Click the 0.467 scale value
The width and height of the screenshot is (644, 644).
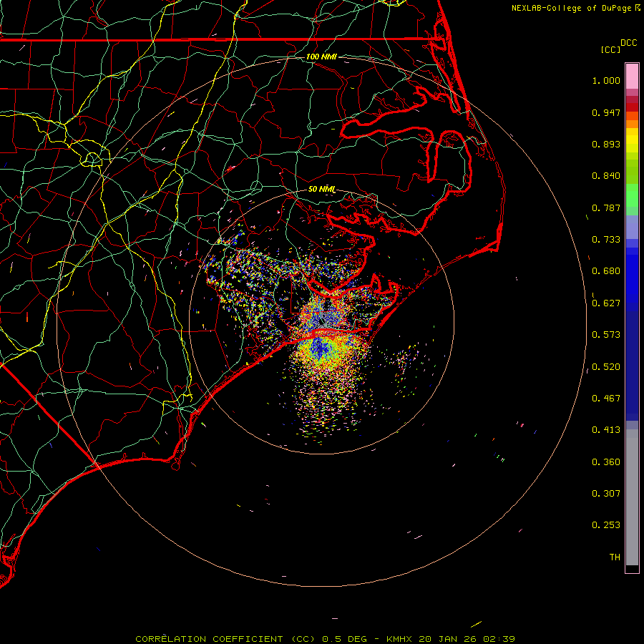(606, 399)
